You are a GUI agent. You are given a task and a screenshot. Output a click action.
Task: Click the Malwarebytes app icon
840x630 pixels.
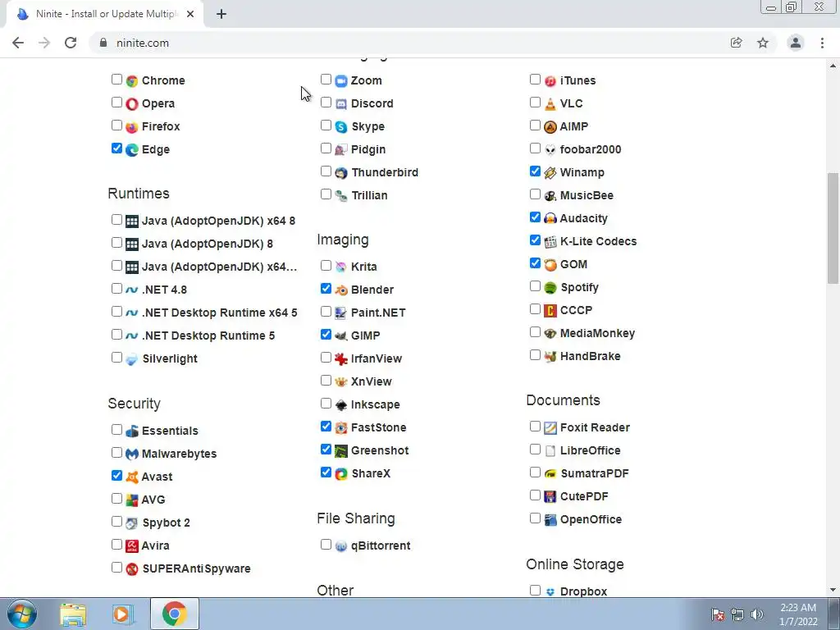coord(132,454)
